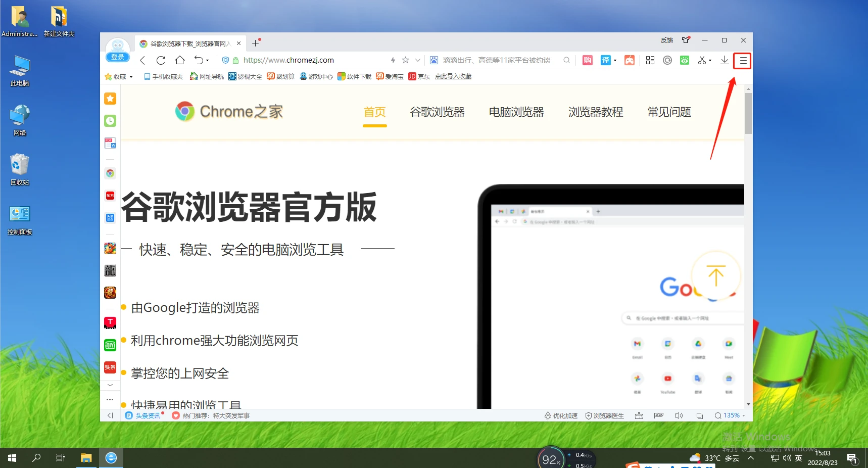Open 聚划算 bookmark
Image resolution: width=868 pixels, height=468 pixels.
coord(280,77)
